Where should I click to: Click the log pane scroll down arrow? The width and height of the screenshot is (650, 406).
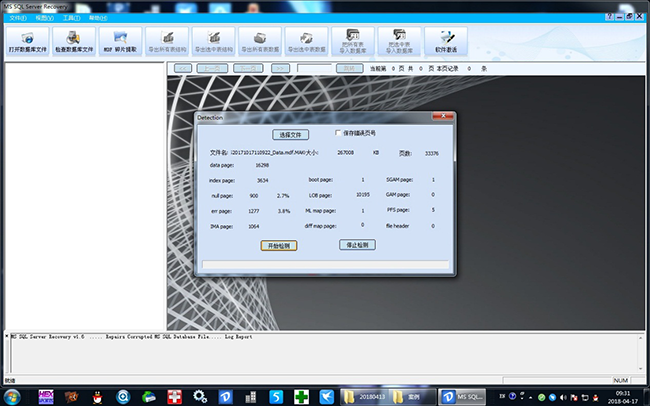point(642,369)
